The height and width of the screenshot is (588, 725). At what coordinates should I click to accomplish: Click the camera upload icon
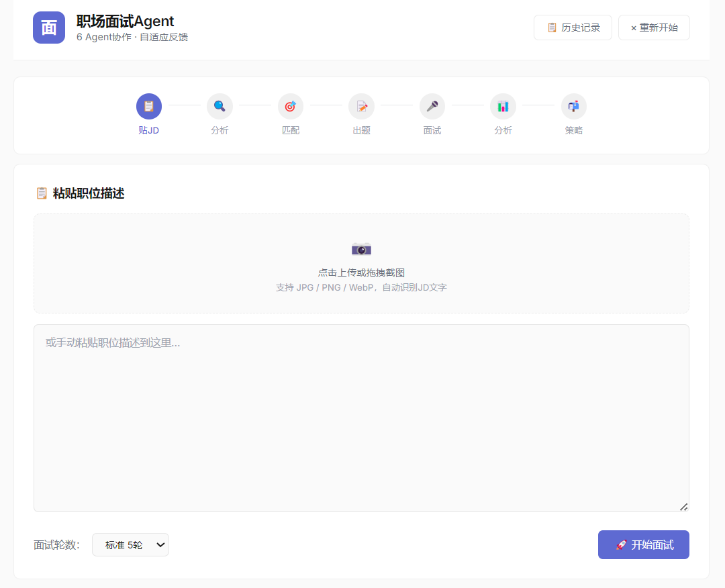pyautogui.click(x=362, y=249)
